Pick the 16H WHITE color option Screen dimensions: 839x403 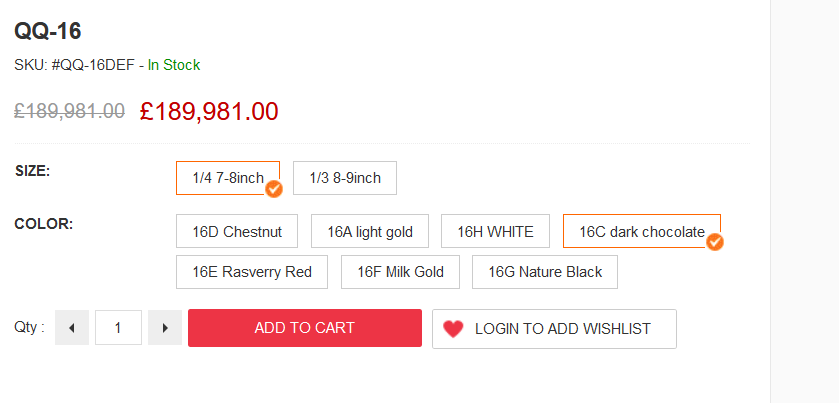click(495, 231)
